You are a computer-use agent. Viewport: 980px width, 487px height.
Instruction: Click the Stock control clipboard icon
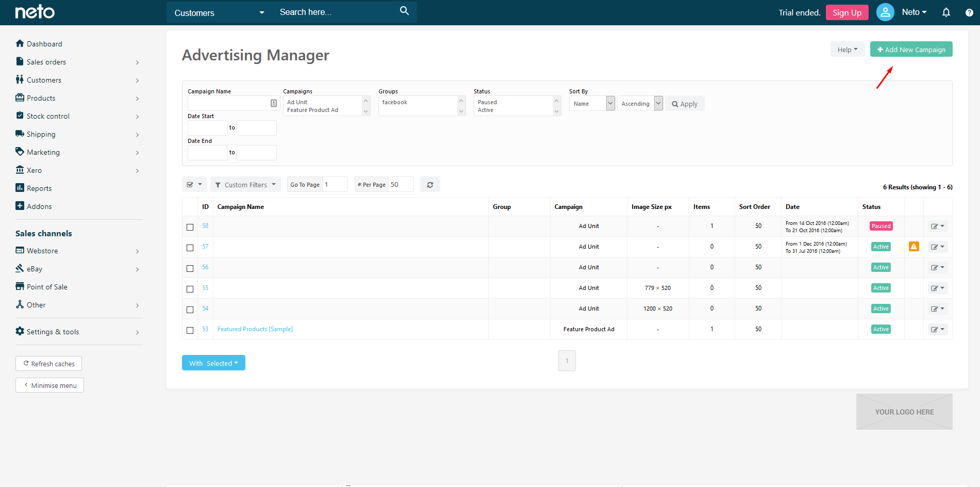[20, 116]
